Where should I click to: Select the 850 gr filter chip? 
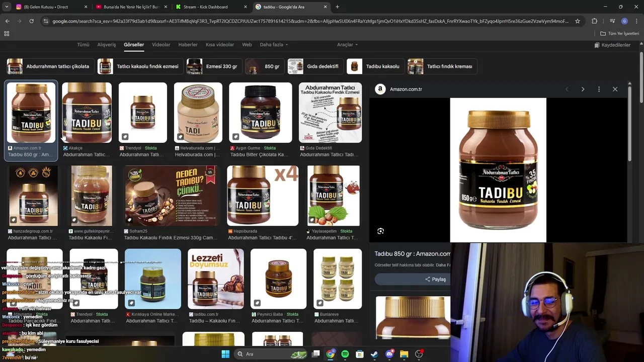pyautogui.click(x=264, y=66)
